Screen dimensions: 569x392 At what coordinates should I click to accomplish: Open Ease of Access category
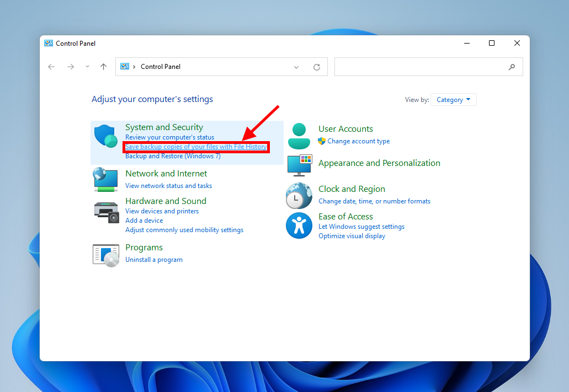345,217
